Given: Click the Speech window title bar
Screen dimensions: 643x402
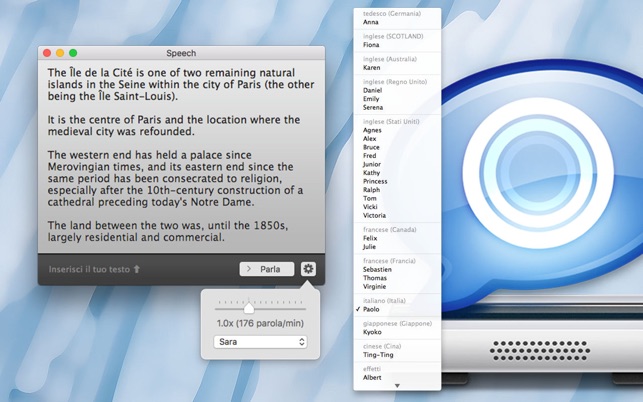Looking at the screenshot, I should [181, 53].
